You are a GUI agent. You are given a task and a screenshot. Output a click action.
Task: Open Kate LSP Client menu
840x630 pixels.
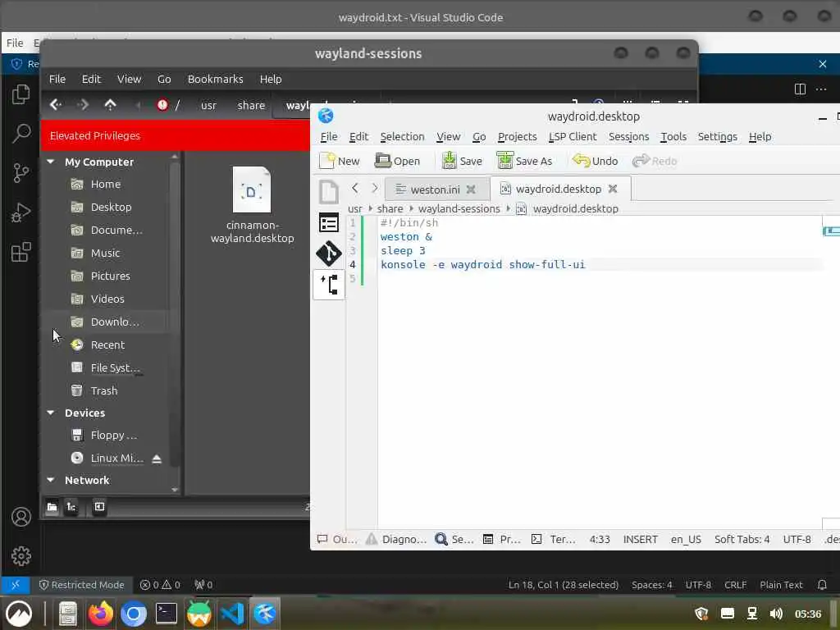click(572, 137)
